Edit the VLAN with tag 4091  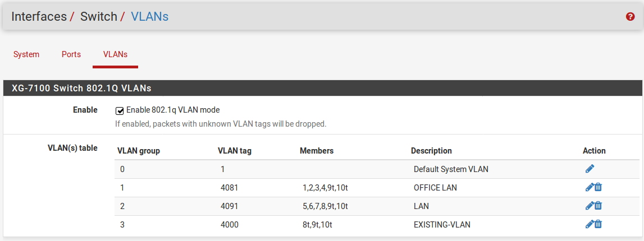click(589, 206)
